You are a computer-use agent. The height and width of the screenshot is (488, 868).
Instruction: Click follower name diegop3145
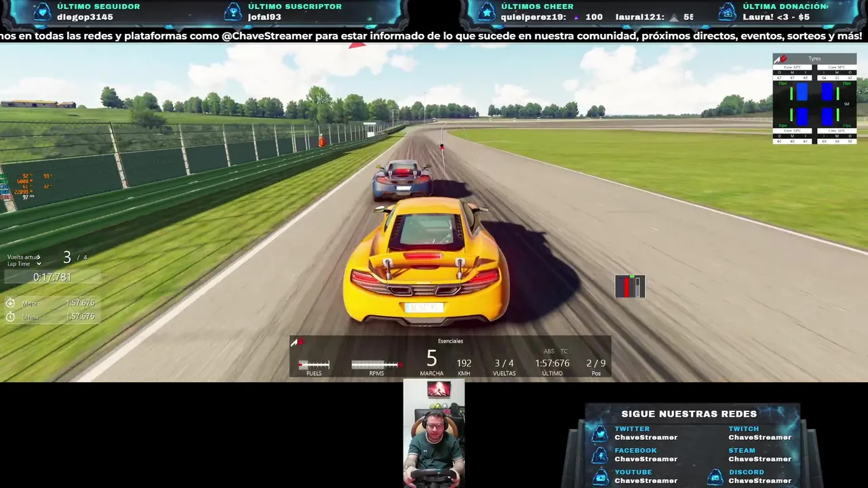point(85,17)
